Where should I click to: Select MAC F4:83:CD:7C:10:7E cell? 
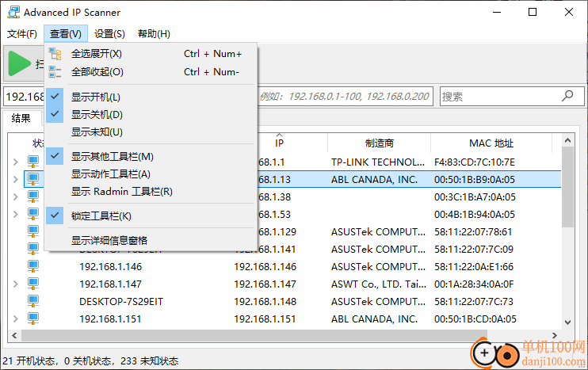[x=475, y=162]
